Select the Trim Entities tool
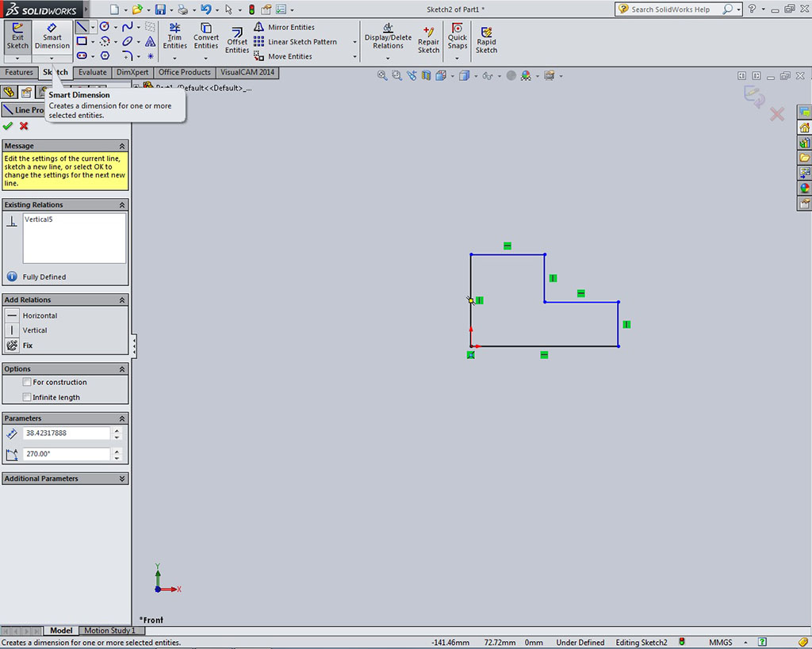The width and height of the screenshot is (812, 649). click(x=174, y=36)
